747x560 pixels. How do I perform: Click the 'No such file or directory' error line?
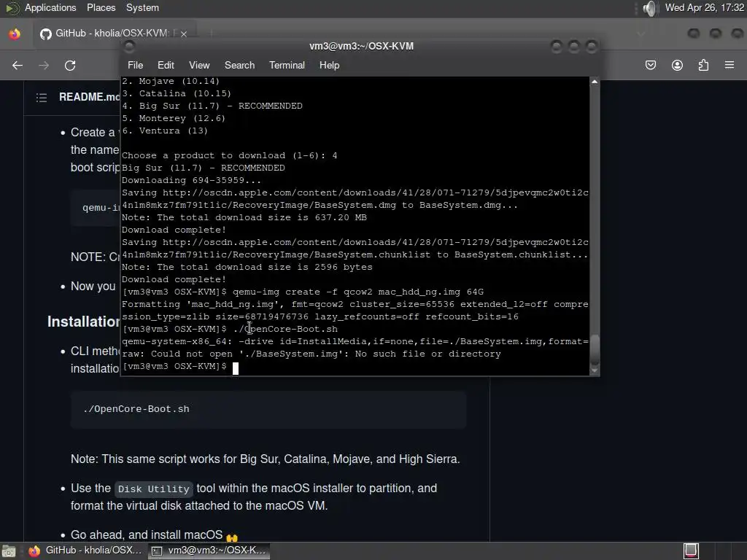tap(311, 354)
